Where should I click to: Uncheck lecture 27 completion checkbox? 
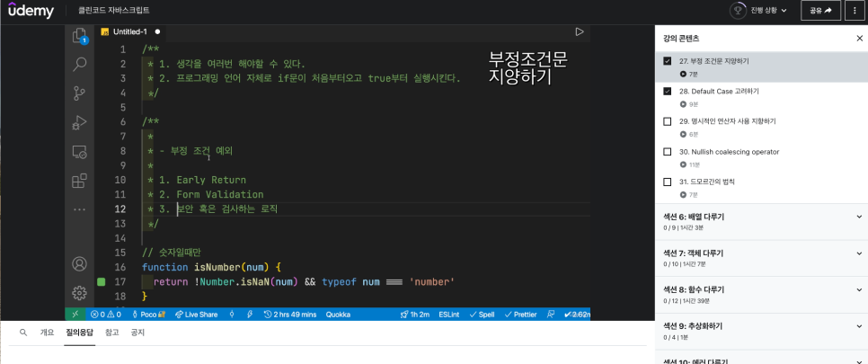tap(667, 61)
